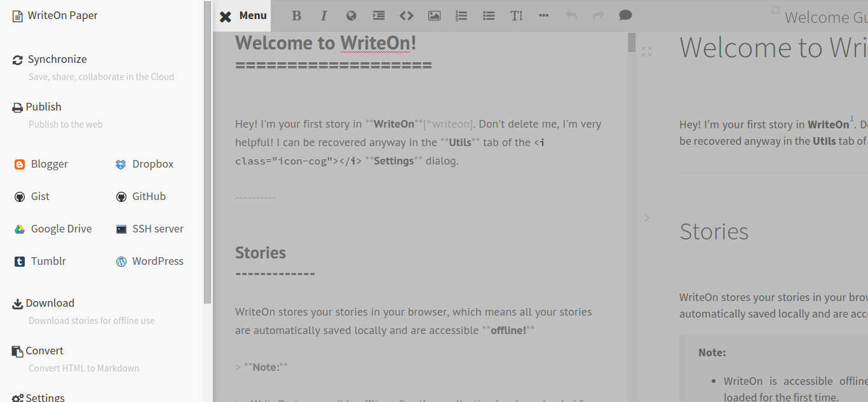The height and width of the screenshot is (402, 868).
Task: Apply bold formatting from toolbar
Action: click(x=296, y=16)
